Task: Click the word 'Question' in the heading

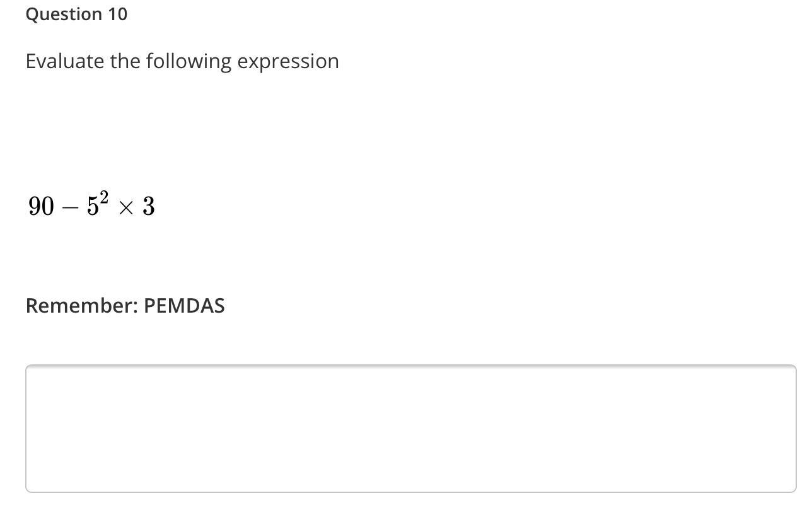Action: [x=64, y=14]
